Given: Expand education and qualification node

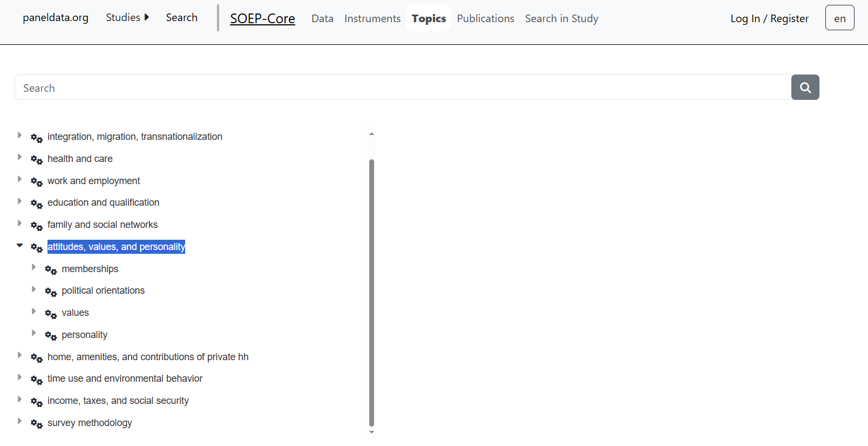Looking at the screenshot, I should 19,201.
